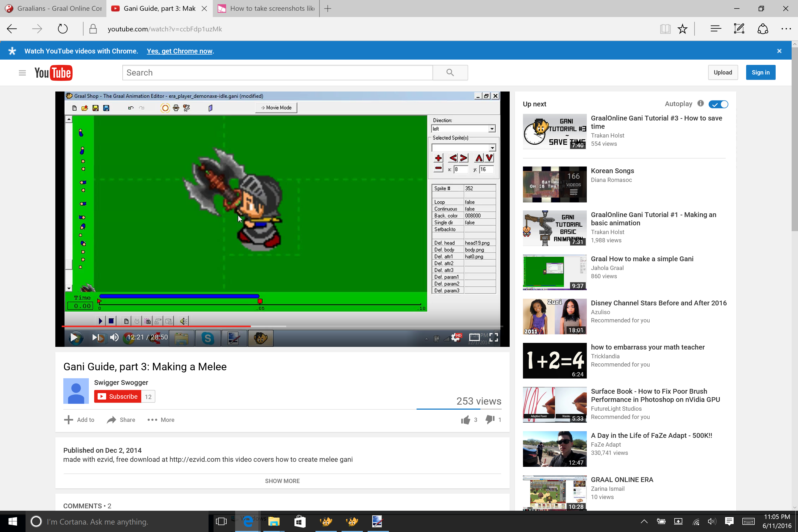Play the YouTube video
The image size is (798, 532).
tap(74, 337)
